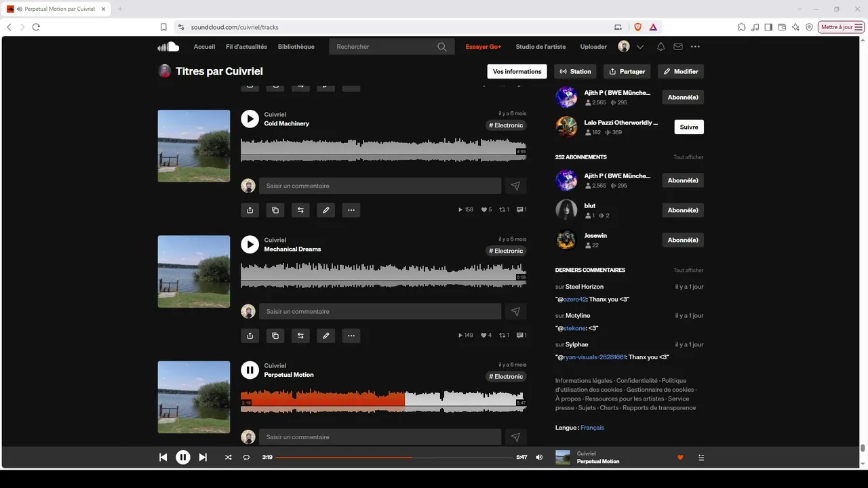Viewport: 868px width, 488px height.
Task: Open more options for Cold Machinery
Action: point(351,210)
